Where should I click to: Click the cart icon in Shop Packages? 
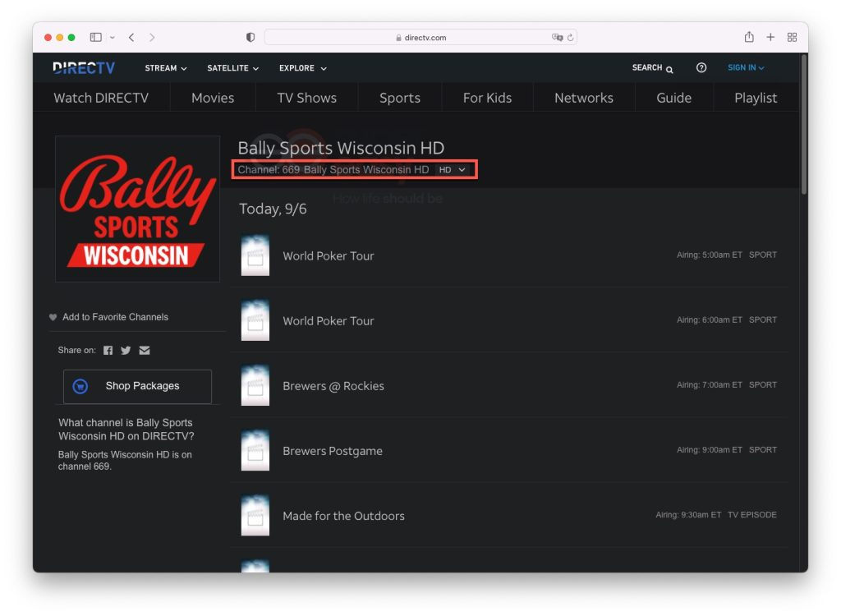(80, 386)
